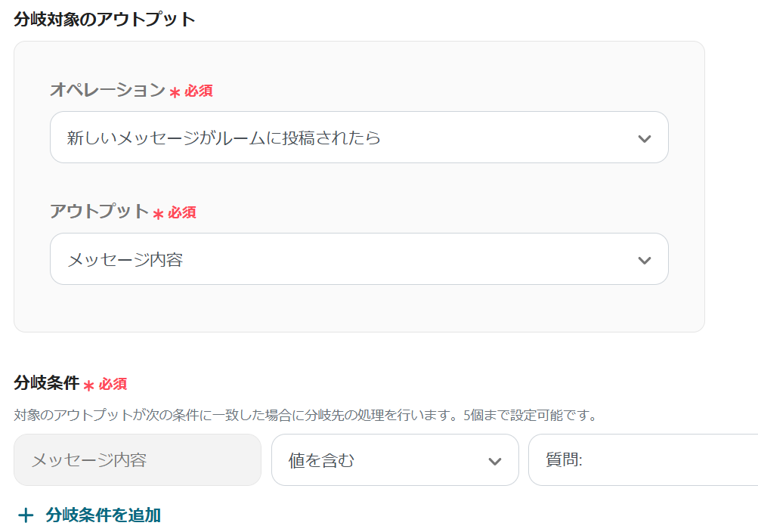Select the 必須 badge beside アウトプット label
Screen dimensions: 758x532
(182, 213)
